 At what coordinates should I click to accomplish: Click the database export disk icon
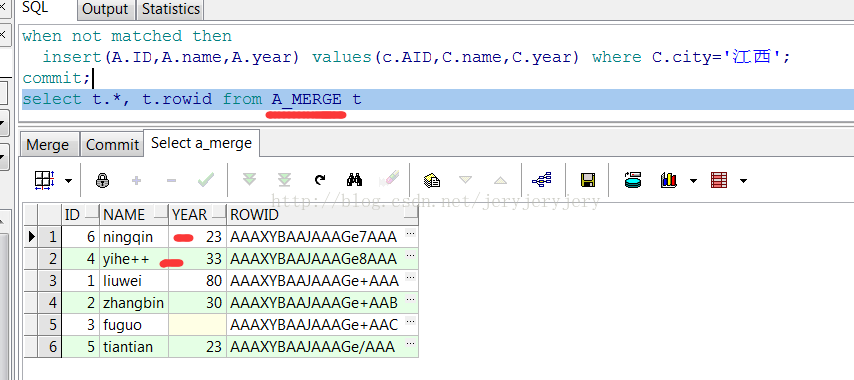coord(633,180)
